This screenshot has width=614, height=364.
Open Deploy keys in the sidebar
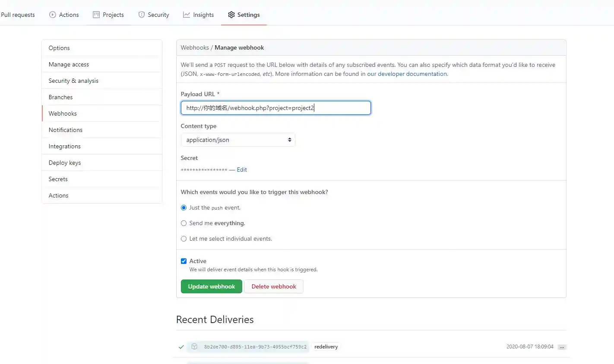(64, 163)
